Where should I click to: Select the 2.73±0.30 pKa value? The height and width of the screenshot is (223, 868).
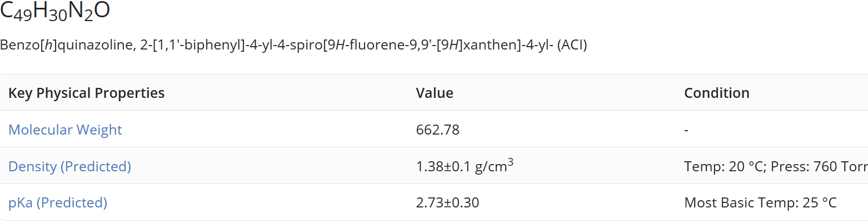pyautogui.click(x=447, y=202)
